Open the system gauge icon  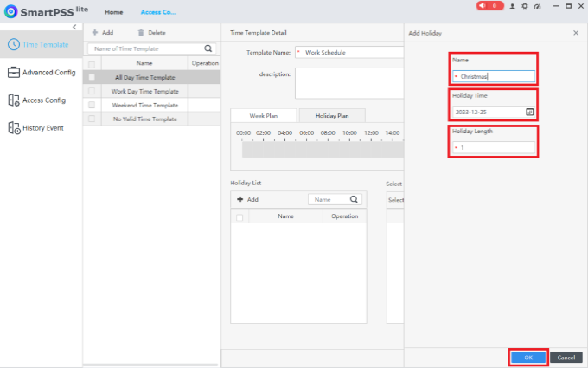click(537, 6)
